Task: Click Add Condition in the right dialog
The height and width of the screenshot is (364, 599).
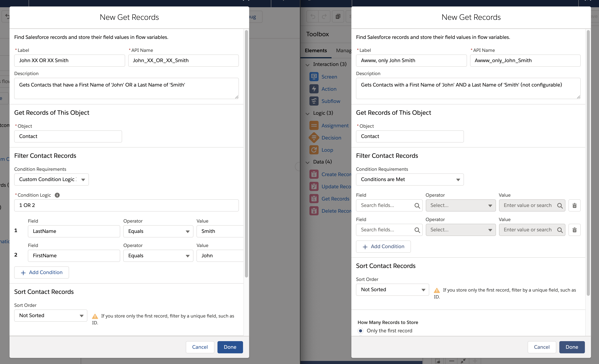Action: click(383, 246)
